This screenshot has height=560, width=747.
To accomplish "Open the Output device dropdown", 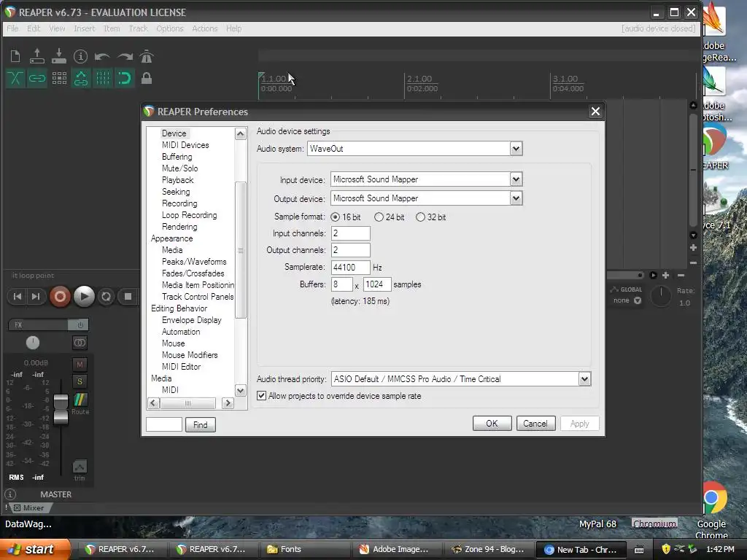I will pyautogui.click(x=516, y=198).
